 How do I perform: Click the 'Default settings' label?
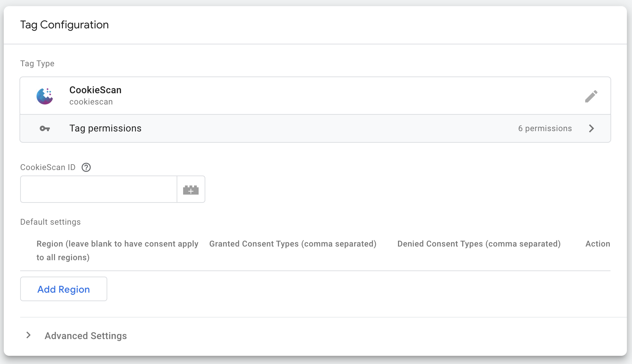(x=51, y=222)
